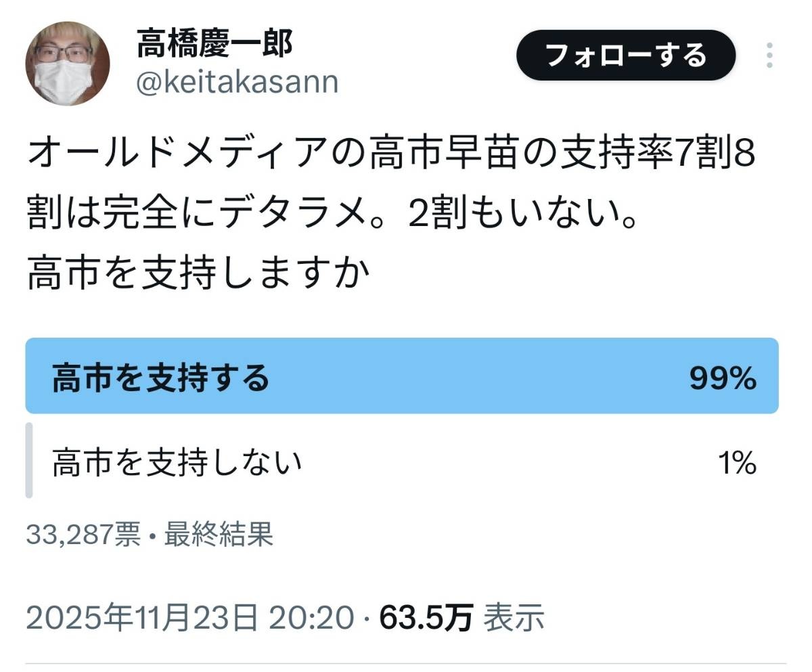This screenshot has height=672, width=812.
Task: Click the small grey 1% result bar
Action: [x=29, y=460]
